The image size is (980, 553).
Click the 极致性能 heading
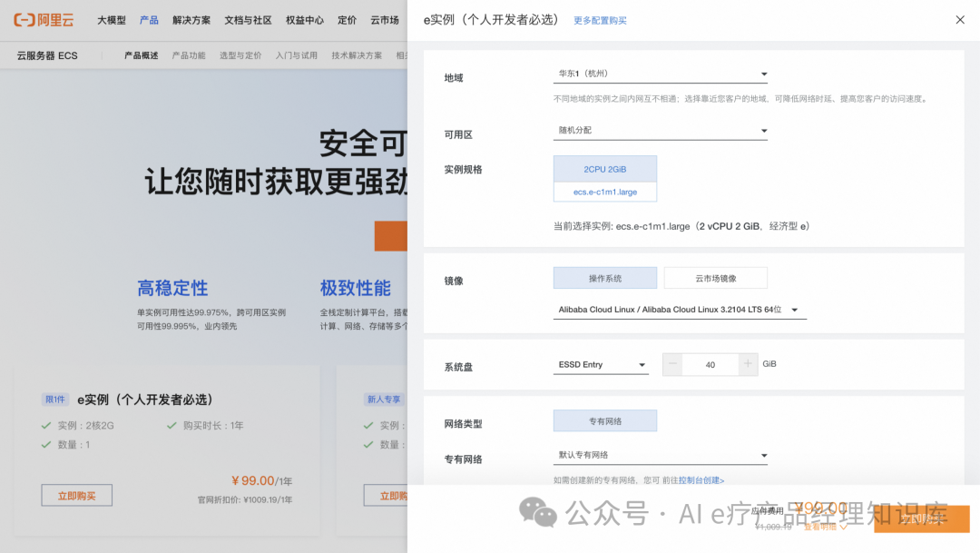355,289
